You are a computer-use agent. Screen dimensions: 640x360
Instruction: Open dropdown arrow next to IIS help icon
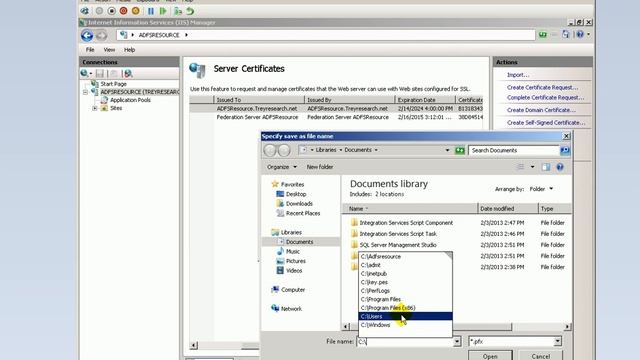tap(588, 35)
